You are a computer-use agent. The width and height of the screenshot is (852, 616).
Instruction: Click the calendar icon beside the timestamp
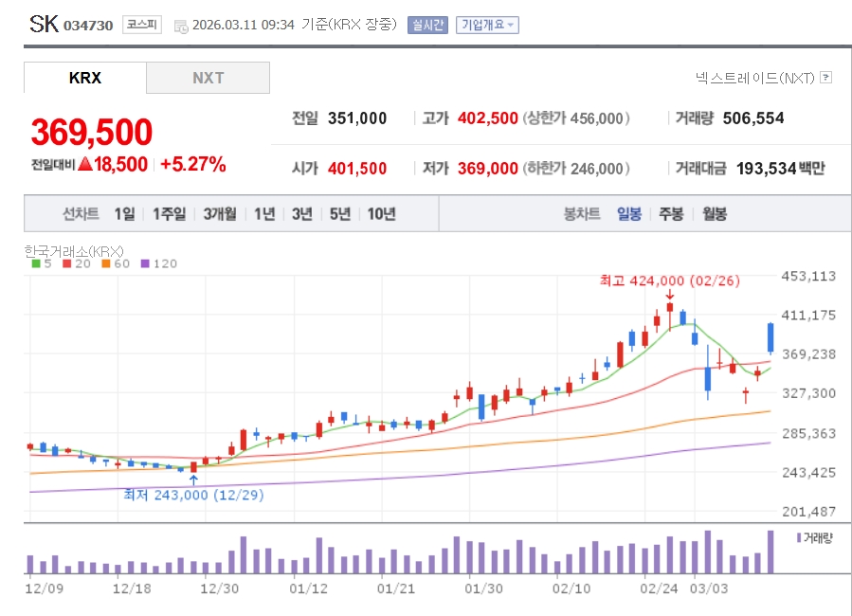click(181, 26)
